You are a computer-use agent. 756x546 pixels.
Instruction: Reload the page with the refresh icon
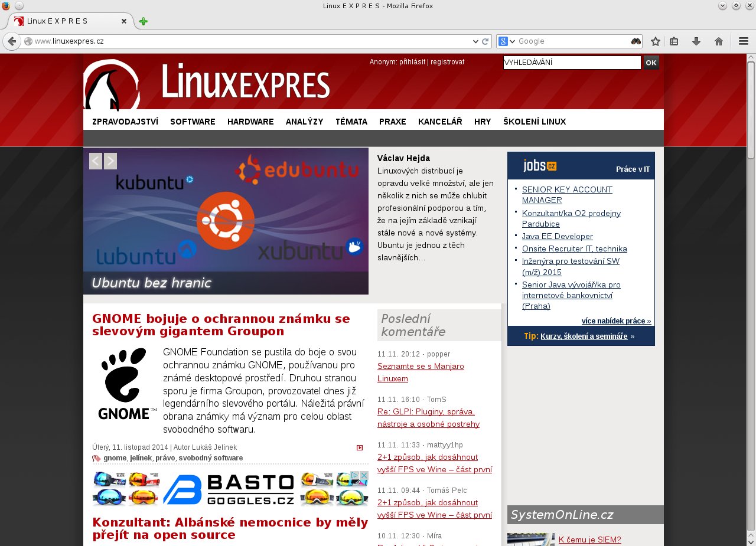[x=485, y=41]
